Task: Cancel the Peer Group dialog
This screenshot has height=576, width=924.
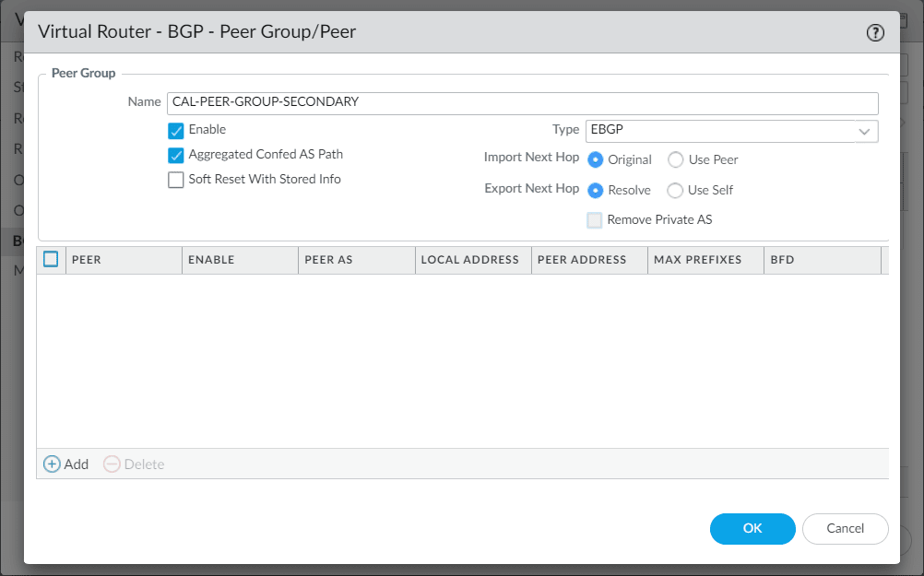Action: (845, 529)
